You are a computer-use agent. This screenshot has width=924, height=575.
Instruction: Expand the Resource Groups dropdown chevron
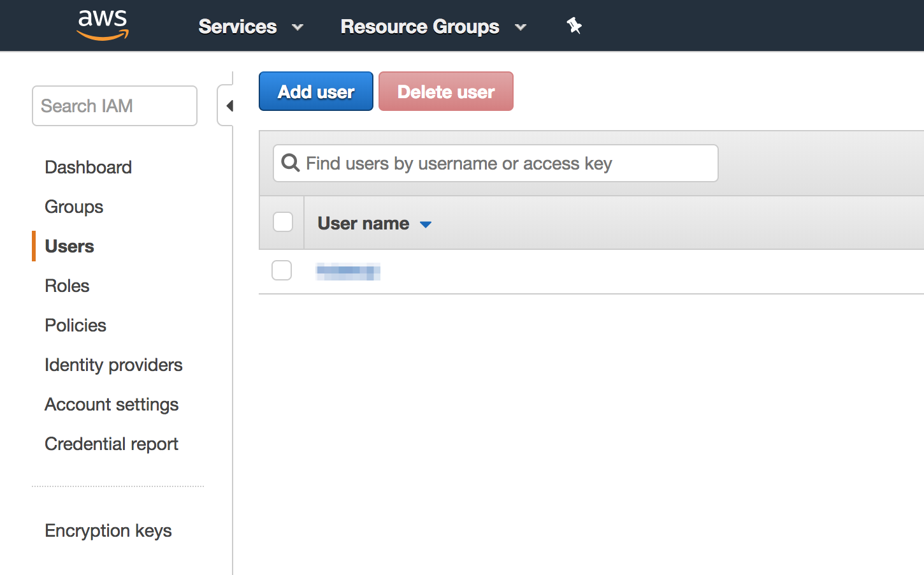click(x=521, y=27)
